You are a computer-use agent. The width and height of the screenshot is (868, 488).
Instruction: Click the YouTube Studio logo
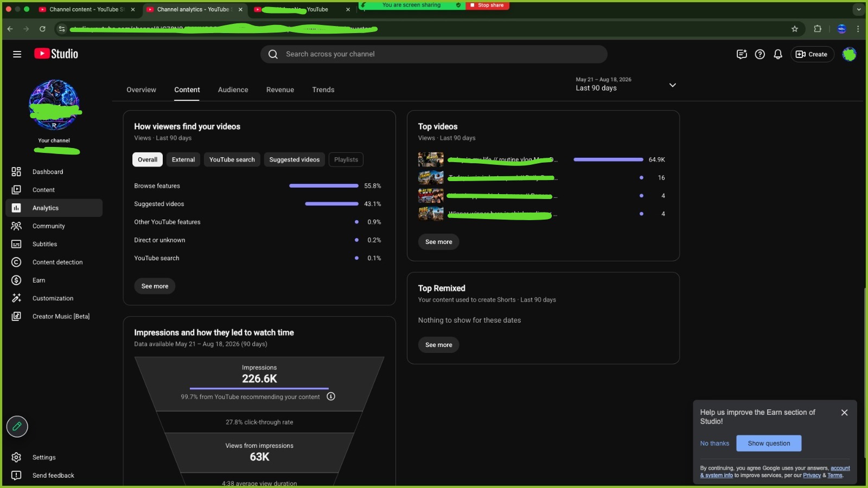tap(56, 54)
